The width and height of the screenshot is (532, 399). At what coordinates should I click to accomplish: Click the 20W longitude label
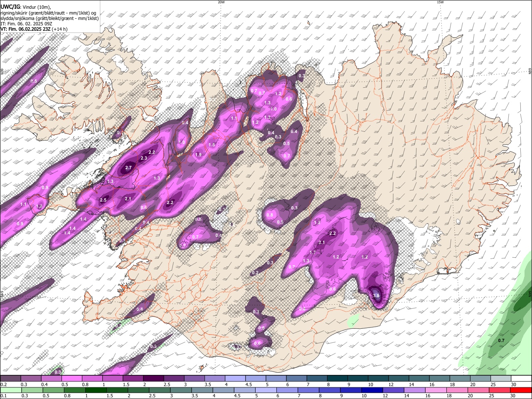coord(221,2)
